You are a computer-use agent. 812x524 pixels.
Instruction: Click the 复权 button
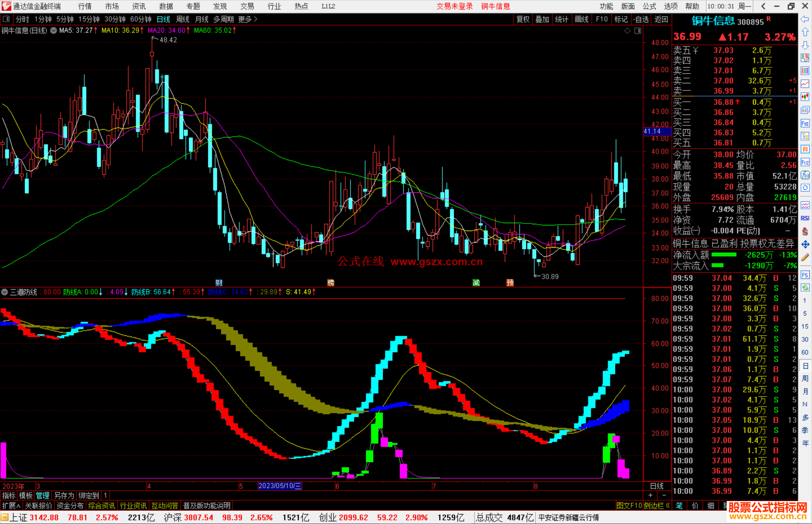[523, 19]
